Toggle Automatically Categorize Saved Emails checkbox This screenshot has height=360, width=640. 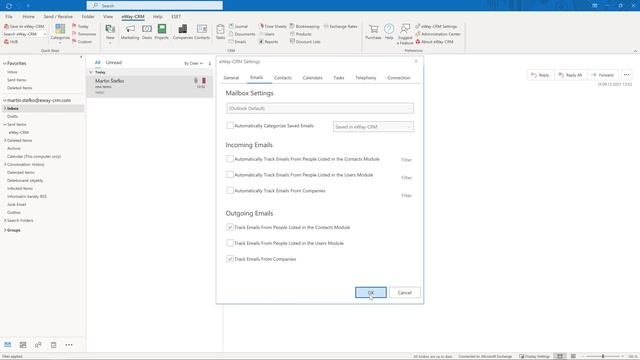230,126
